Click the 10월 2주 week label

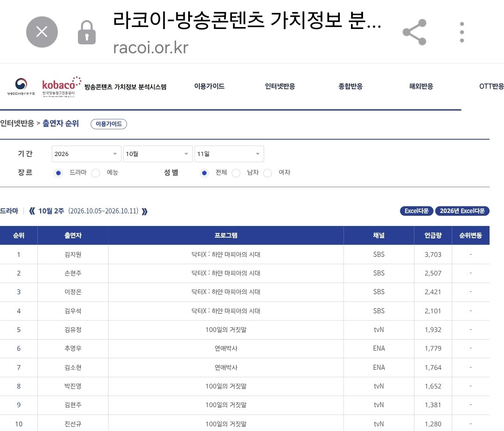[51, 211]
